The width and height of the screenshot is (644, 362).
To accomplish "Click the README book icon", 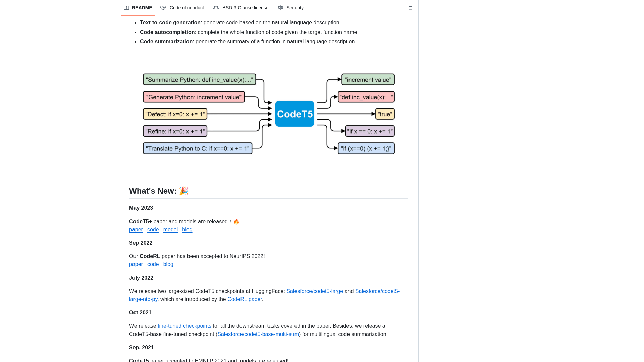I will point(126,8).
